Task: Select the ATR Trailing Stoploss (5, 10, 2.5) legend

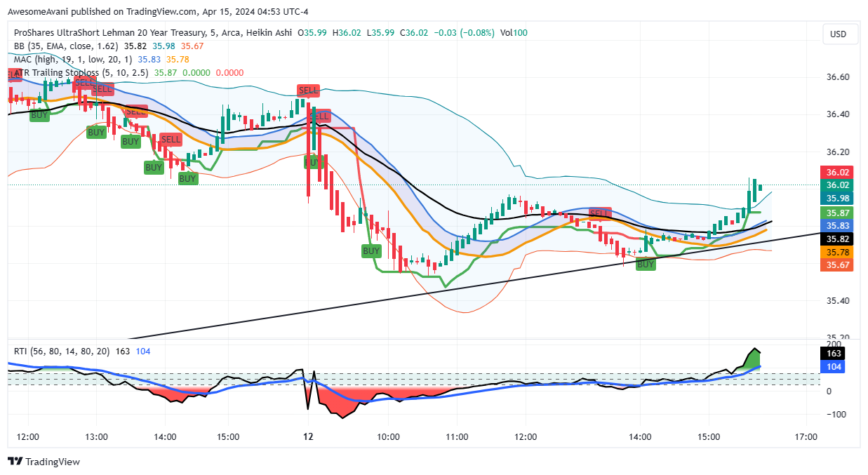Action: click(x=81, y=72)
